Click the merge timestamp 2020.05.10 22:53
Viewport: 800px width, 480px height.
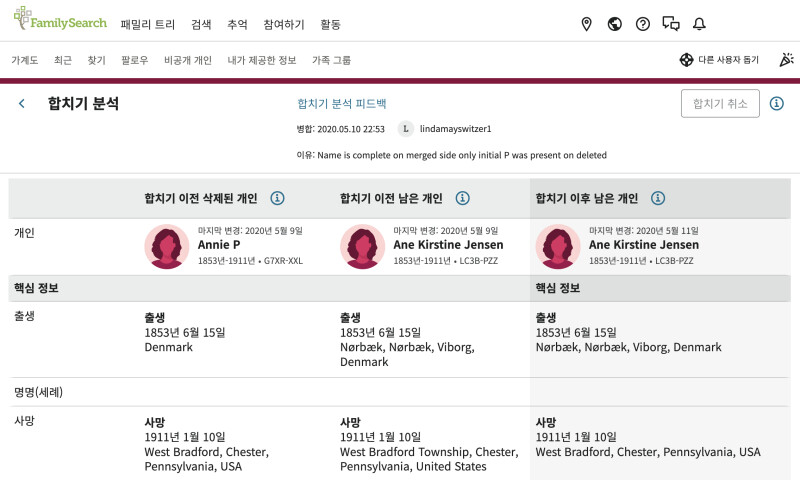(351, 129)
